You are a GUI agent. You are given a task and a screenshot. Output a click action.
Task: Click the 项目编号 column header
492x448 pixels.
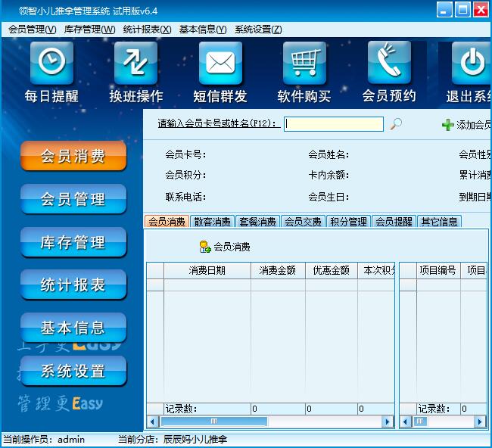point(438,270)
